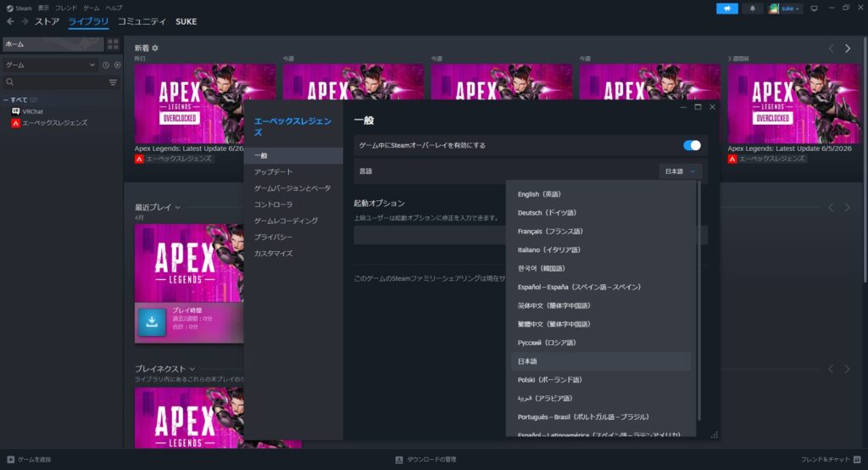Click the VRChat game icon in sidebar

(15, 111)
